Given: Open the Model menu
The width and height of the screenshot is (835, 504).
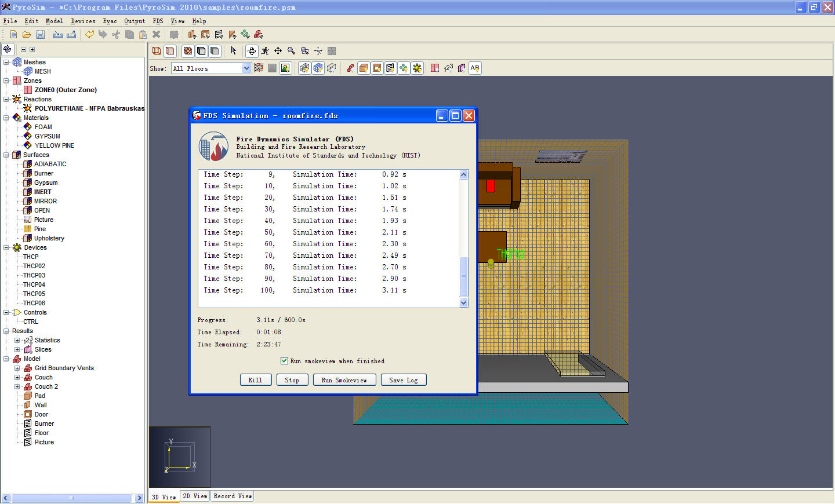Looking at the screenshot, I should (55, 21).
